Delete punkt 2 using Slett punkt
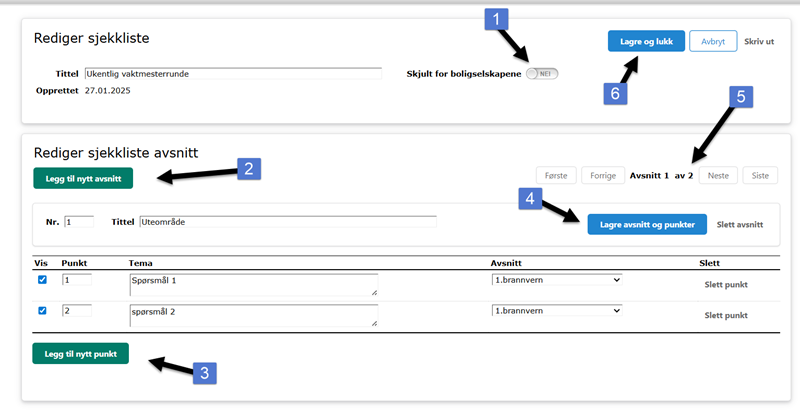This screenshot has height=411, width=800. tap(726, 315)
